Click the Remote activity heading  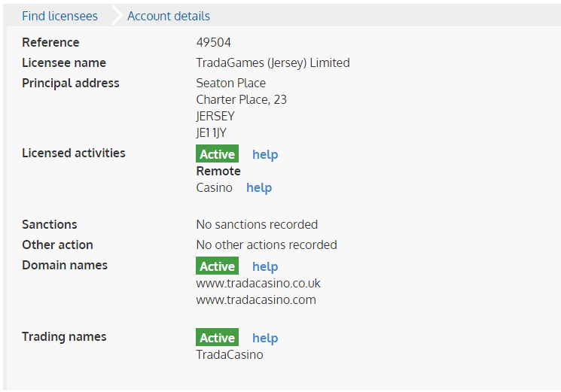tap(218, 171)
